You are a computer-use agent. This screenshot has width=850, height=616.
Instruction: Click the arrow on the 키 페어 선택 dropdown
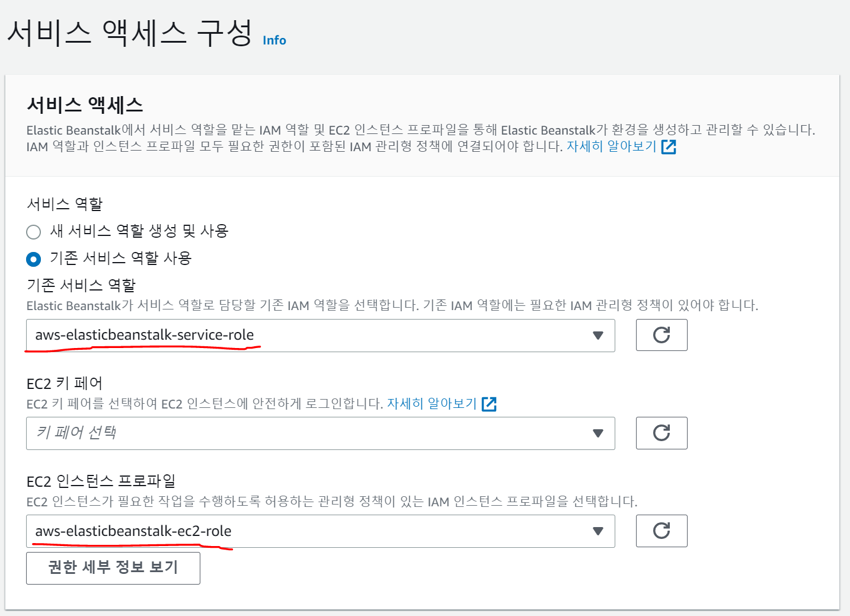pos(597,433)
